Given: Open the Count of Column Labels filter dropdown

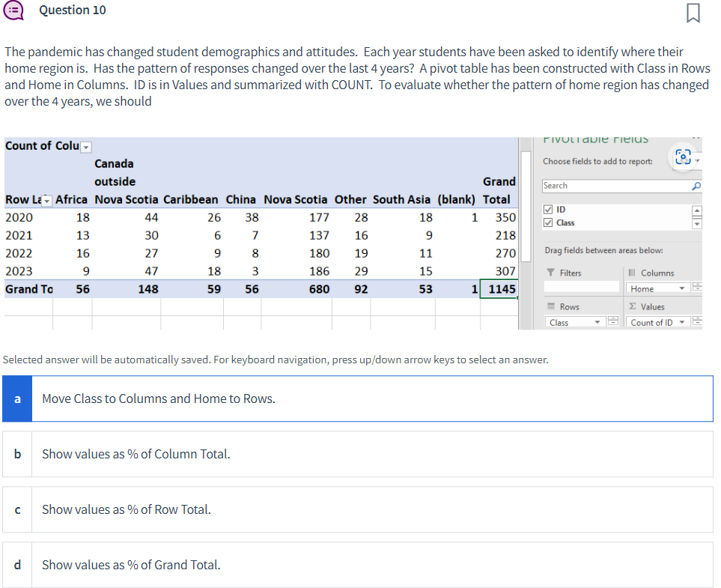Looking at the screenshot, I should click(86, 148).
